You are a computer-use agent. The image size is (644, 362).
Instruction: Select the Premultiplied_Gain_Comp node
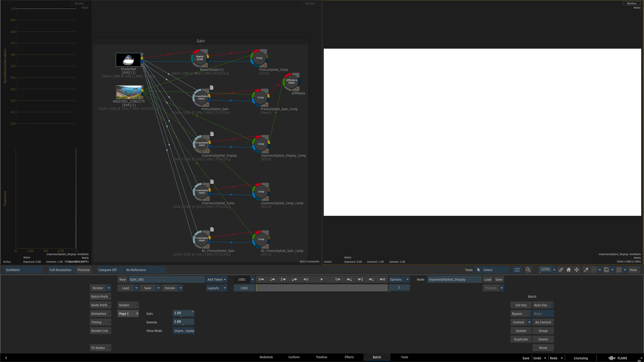(260, 97)
